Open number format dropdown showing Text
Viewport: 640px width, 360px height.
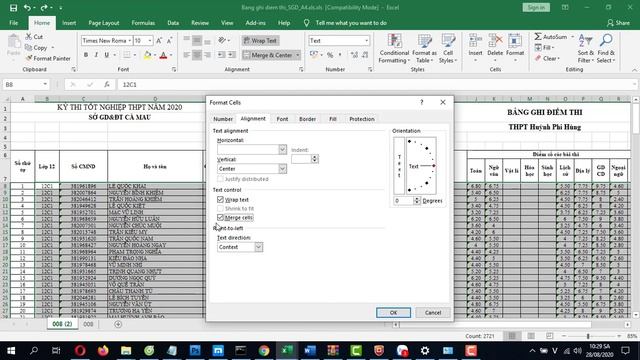(x=366, y=40)
